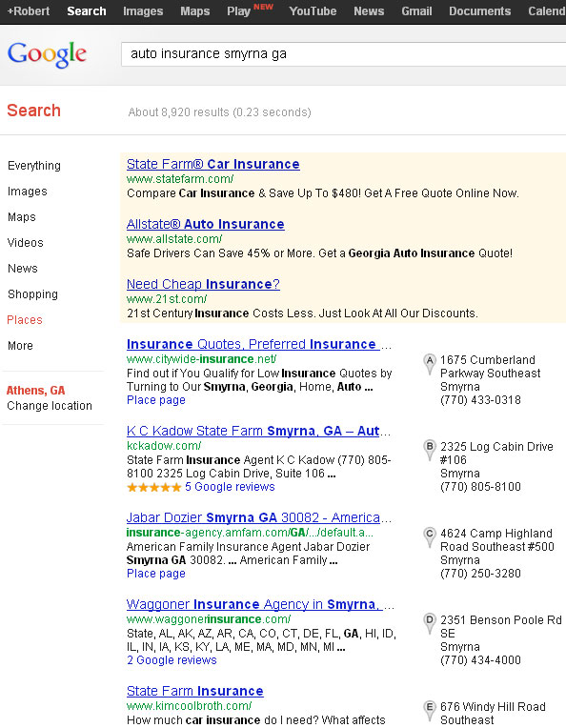Select News filter in left sidebar
The width and height of the screenshot is (566, 728).
(x=22, y=269)
